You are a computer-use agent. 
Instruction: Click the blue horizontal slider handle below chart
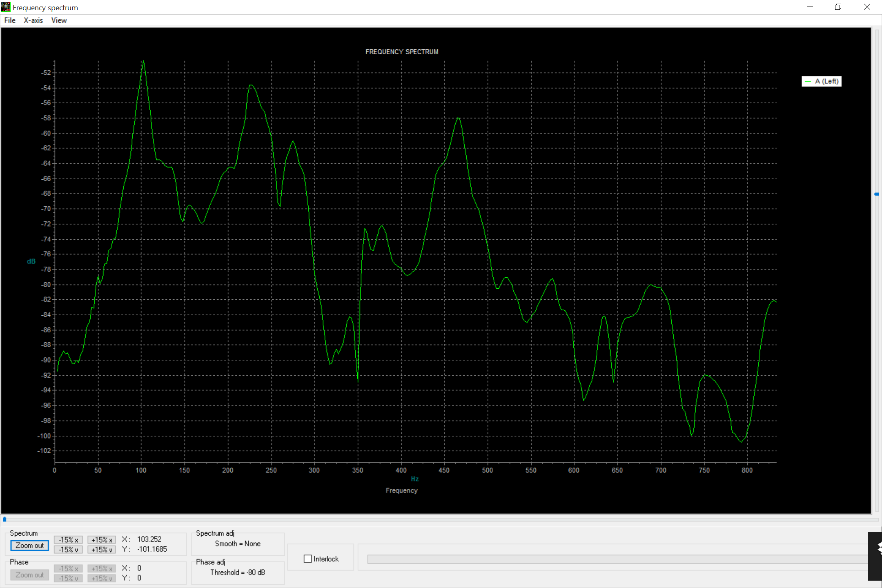click(4, 519)
